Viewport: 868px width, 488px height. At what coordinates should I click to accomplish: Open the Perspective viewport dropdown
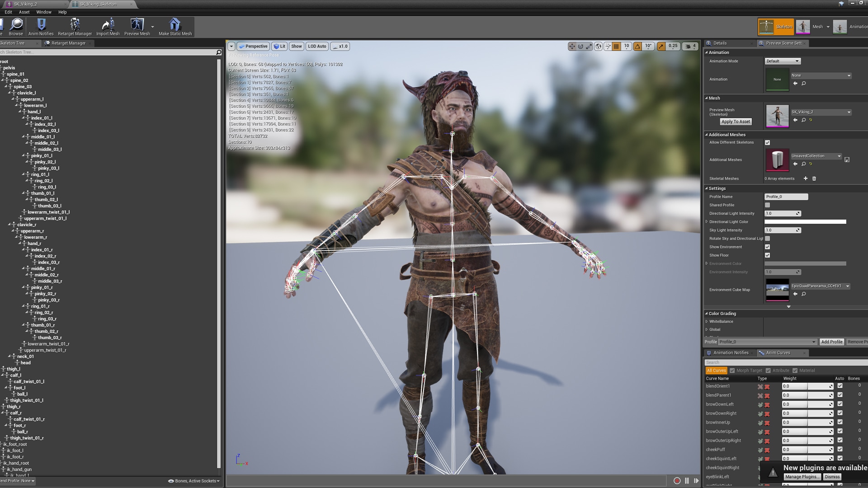[x=253, y=46]
